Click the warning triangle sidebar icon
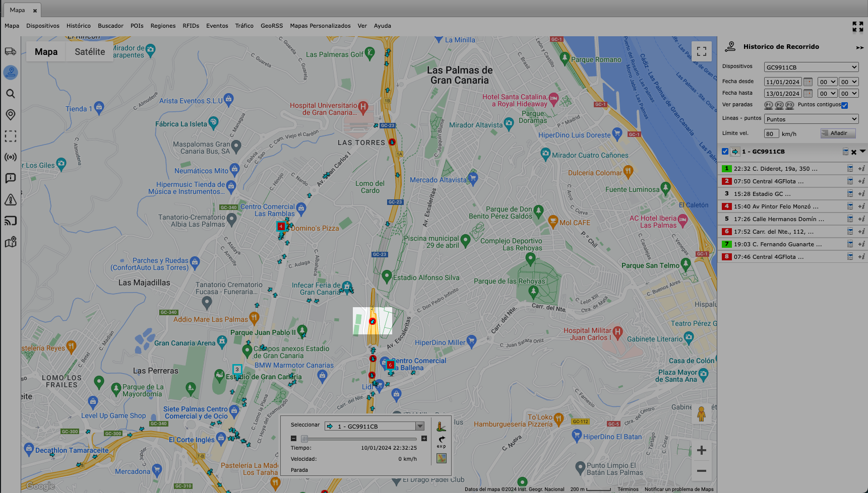 click(11, 200)
